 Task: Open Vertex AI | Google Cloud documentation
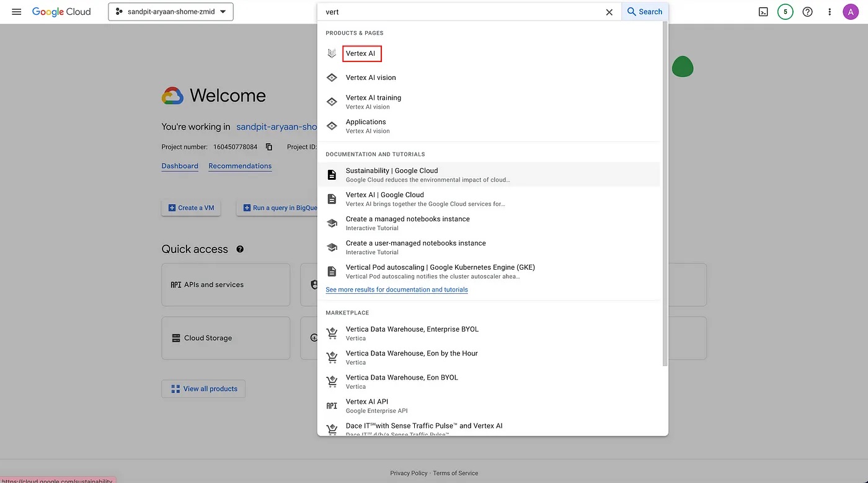click(489, 199)
